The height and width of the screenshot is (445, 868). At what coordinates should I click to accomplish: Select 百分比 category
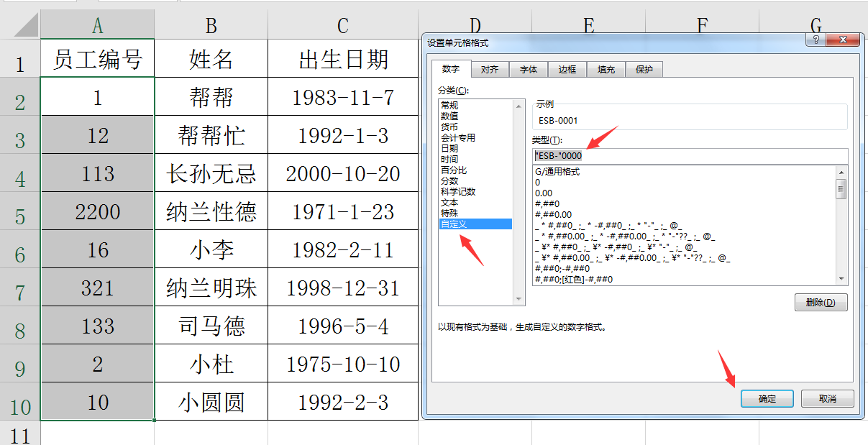[475, 170]
